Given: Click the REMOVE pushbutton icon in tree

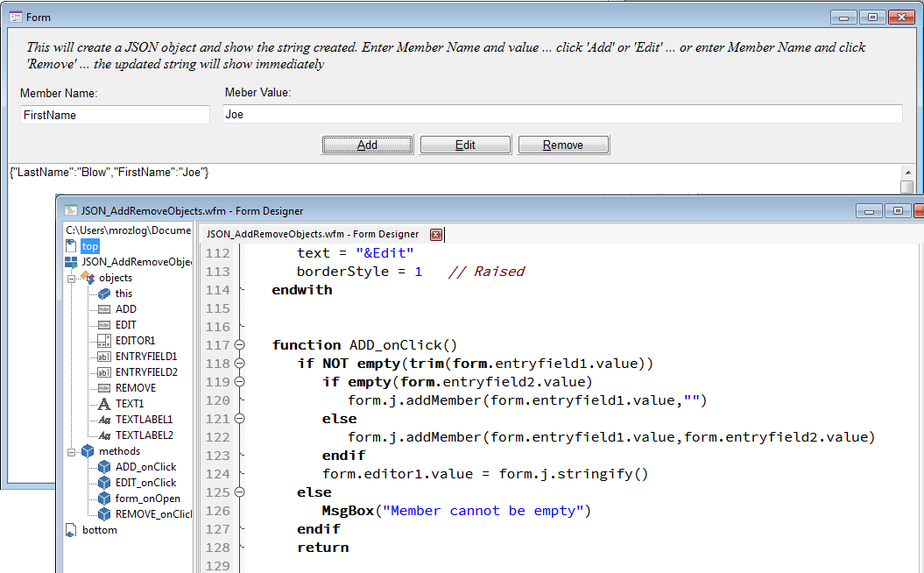Looking at the screenshot, I should coord(104,388).
